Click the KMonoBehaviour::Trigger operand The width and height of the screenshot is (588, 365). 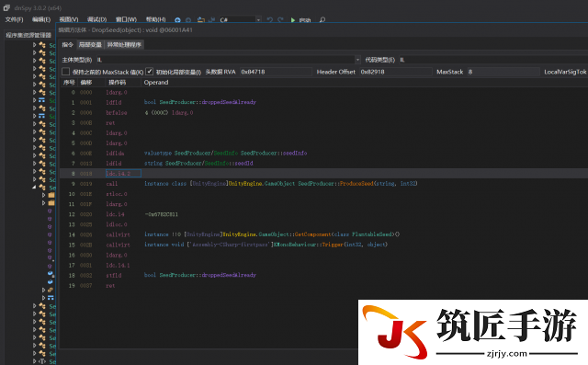pos(266,245)
